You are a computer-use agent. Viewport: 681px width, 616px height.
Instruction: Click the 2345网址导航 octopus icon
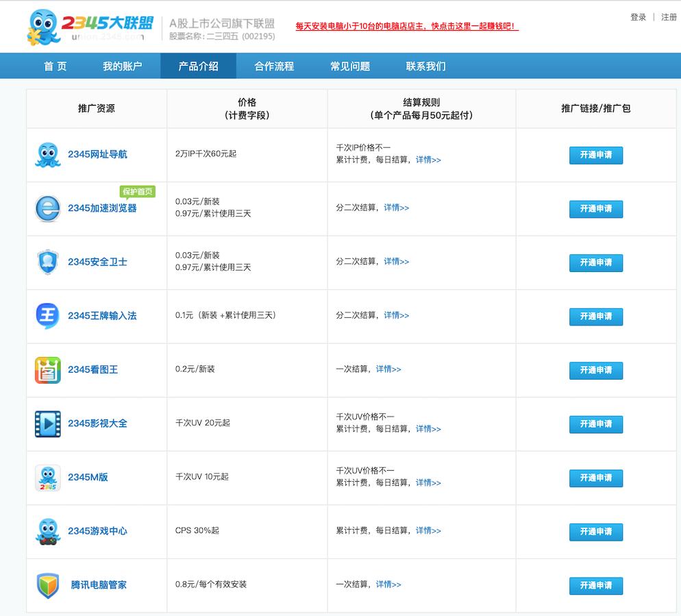click(x=47, y=153)
